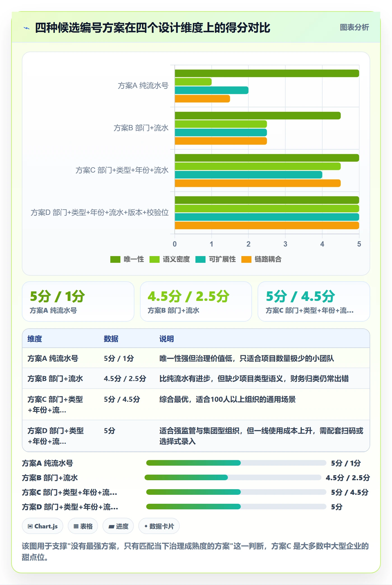The image size is (392, 585).
Task: Click the 方案B 可扩展性 teal bar
Action: [221, 133]
